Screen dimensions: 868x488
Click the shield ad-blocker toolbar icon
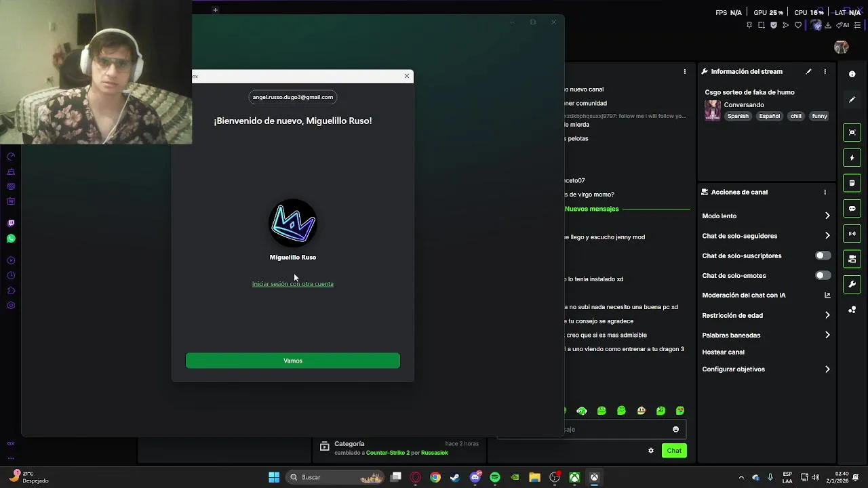point(774,25)
